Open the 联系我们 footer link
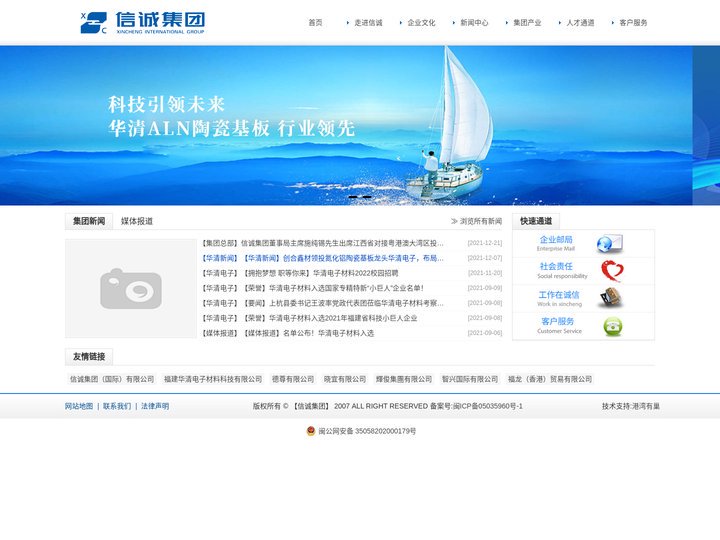Screen dimensions: 720x540 pyautogui.click(x=117, y=406)
